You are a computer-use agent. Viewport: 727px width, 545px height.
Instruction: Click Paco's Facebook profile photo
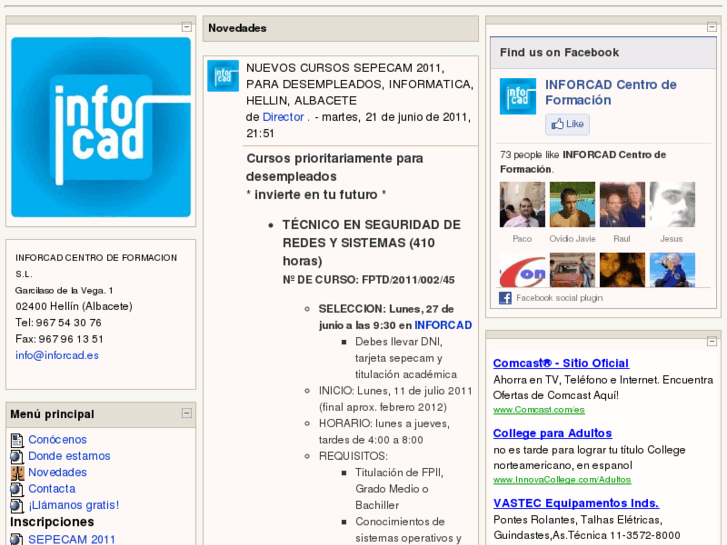[522, 205]
